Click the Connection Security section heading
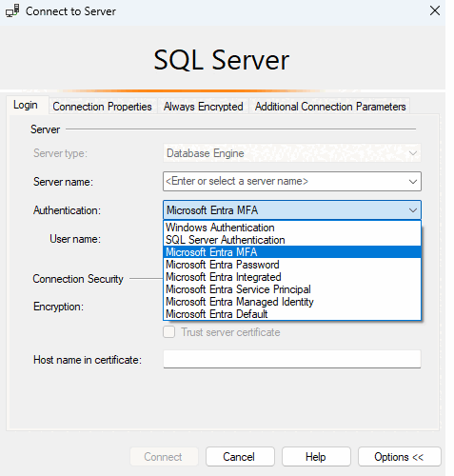Viewport: 454px width, 476px height. pyautogui.click(x=78, y=279)
